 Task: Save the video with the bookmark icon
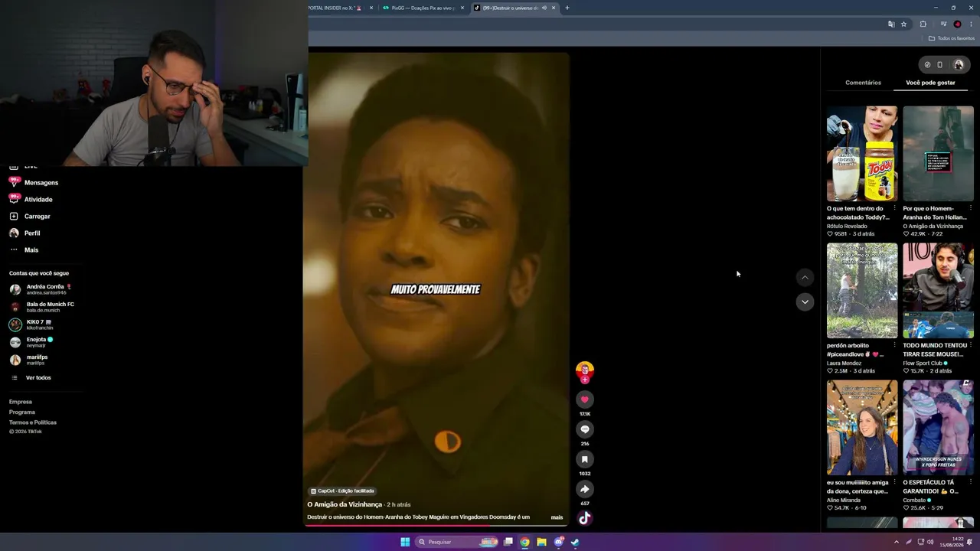click(x=584, y=459)
